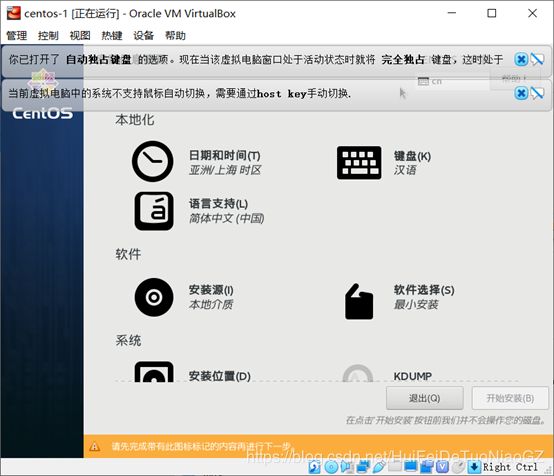Image resolution: width=554 pixels, height=476 pixels.
Task: Dismiss the keyboard capture notification
Action: pyautogui.click(x=521, y=59)
